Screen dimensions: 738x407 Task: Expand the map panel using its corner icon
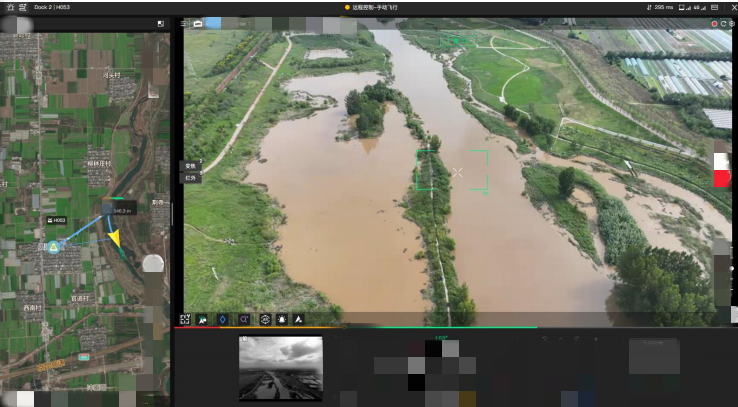160,23
